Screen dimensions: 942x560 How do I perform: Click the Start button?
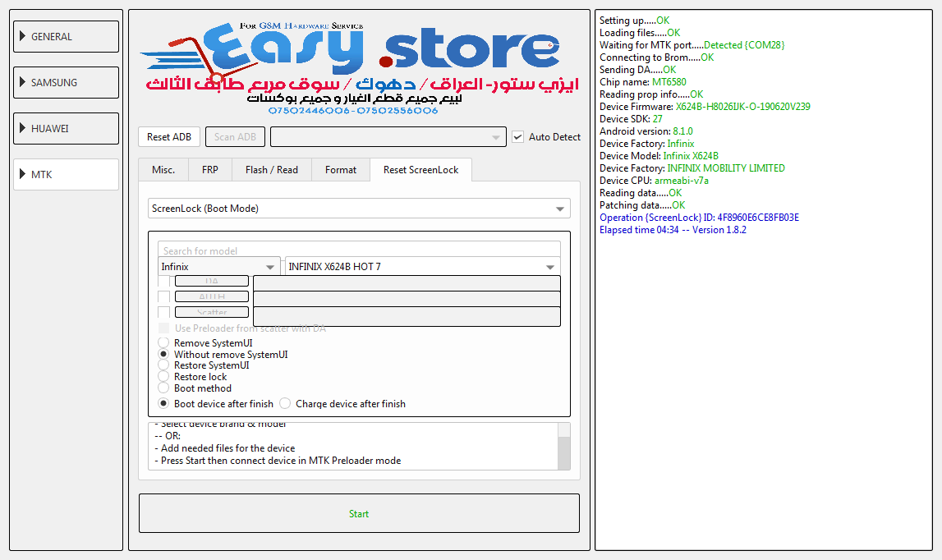point(359,514)
